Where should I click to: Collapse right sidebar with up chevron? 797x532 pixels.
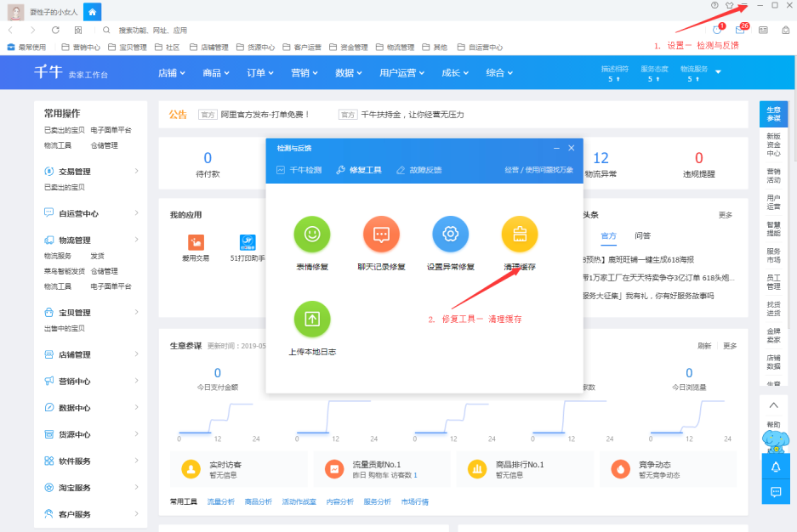(773, 406)
